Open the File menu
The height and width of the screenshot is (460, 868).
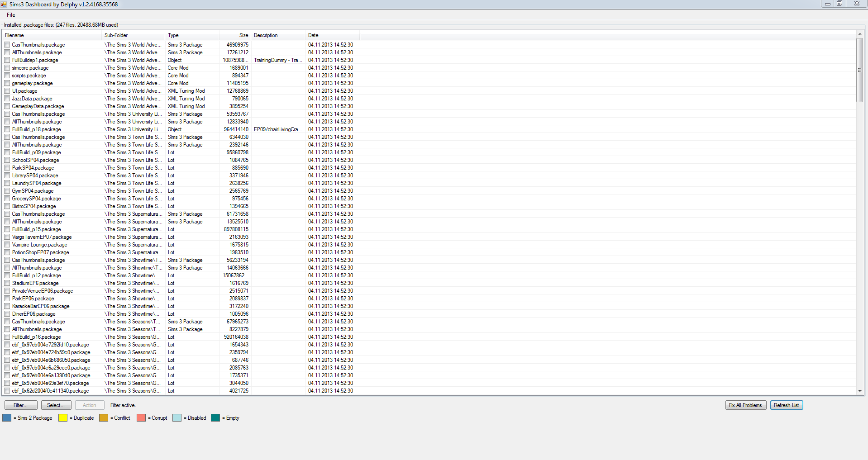coord(11,15)
